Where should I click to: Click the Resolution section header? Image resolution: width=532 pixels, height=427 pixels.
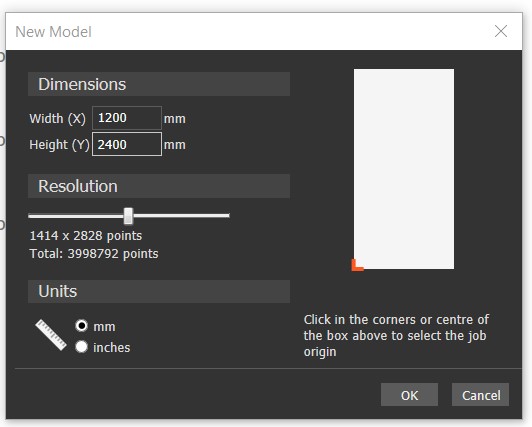click(x=159, y=186)
